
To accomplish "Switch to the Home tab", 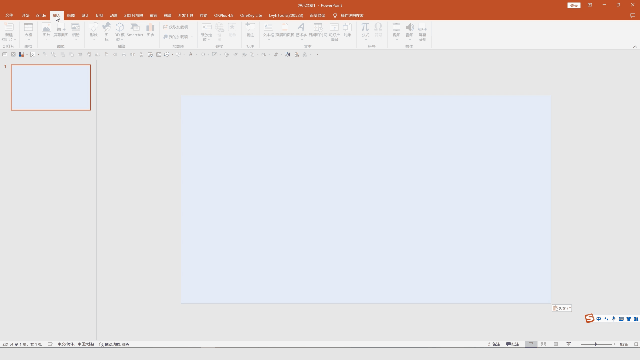I will click(x=25, y=16).
